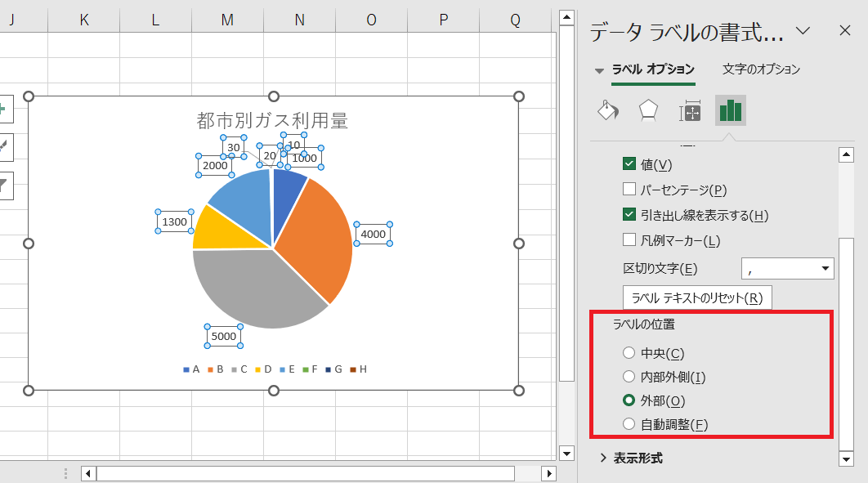Click the 30 data label
The height and width of the screenshot is (483, 868).
[x=234, y=147]
